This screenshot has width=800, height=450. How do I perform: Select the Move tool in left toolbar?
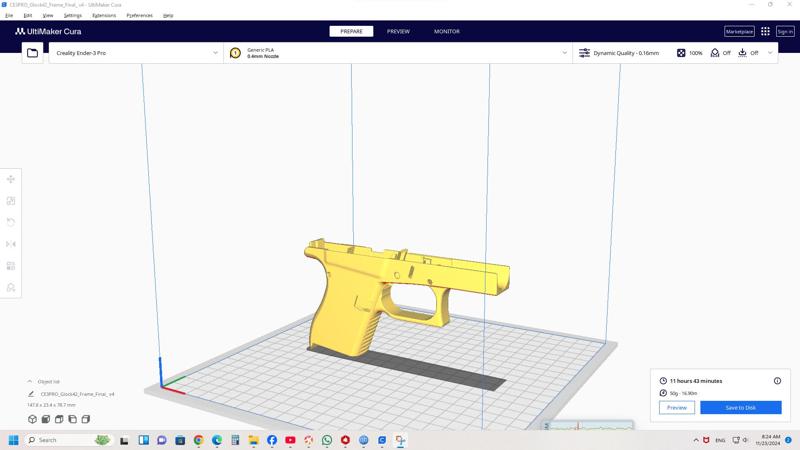[11, 179]
